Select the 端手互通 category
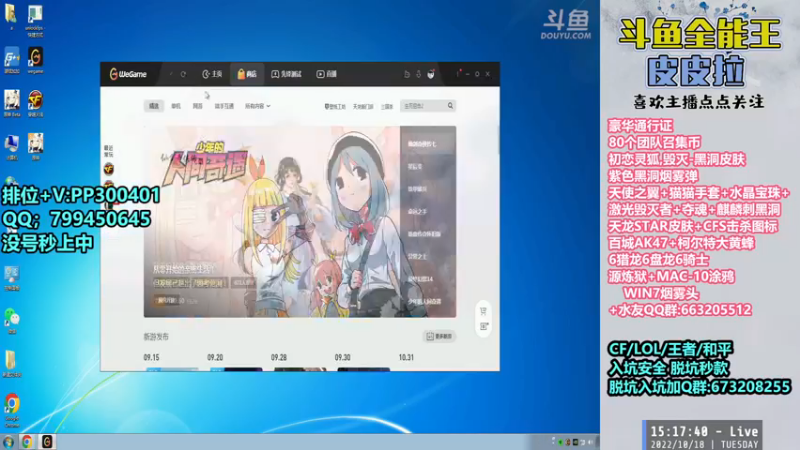 [224, 106]
